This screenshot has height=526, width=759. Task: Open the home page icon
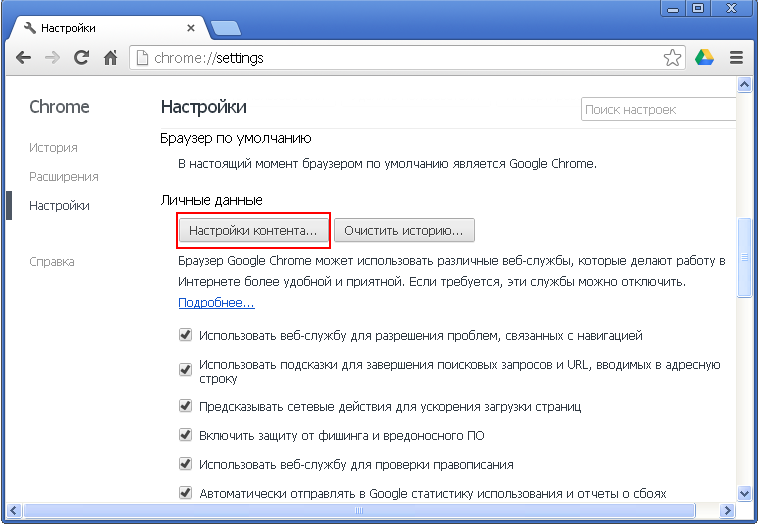(x=111, y=58)
